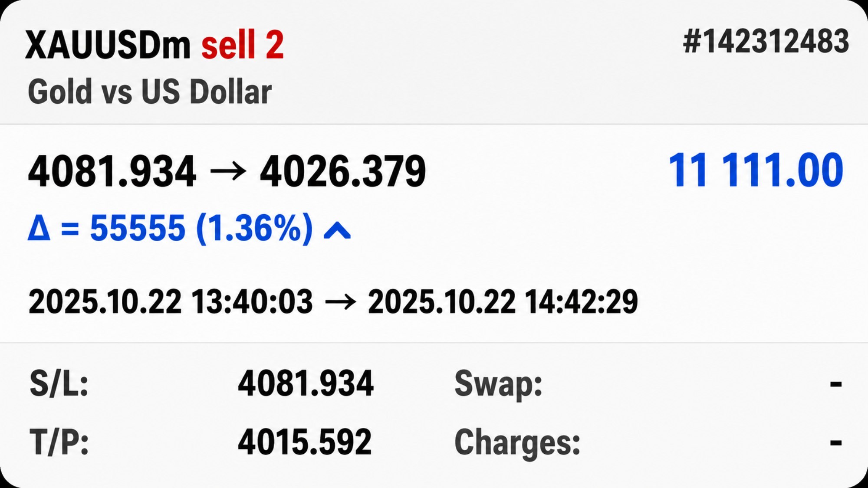Select the stop loss value 4081.934
868x488 pixels.
[x=306, y=383]
